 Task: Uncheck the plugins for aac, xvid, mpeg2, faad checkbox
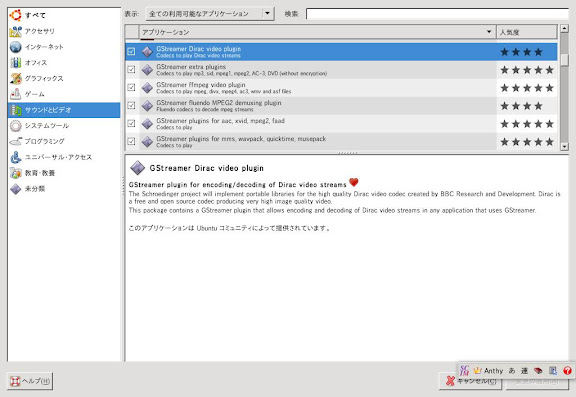point(131,123)
